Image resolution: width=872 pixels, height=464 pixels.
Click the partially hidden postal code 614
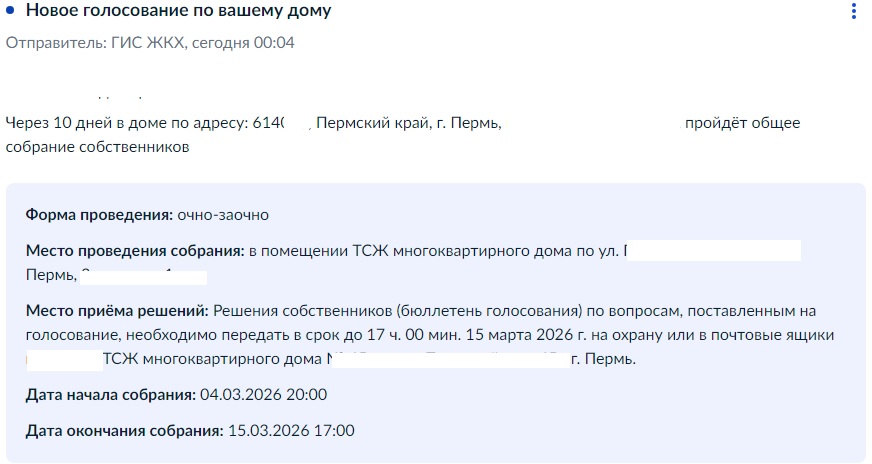tap(269, 123)
